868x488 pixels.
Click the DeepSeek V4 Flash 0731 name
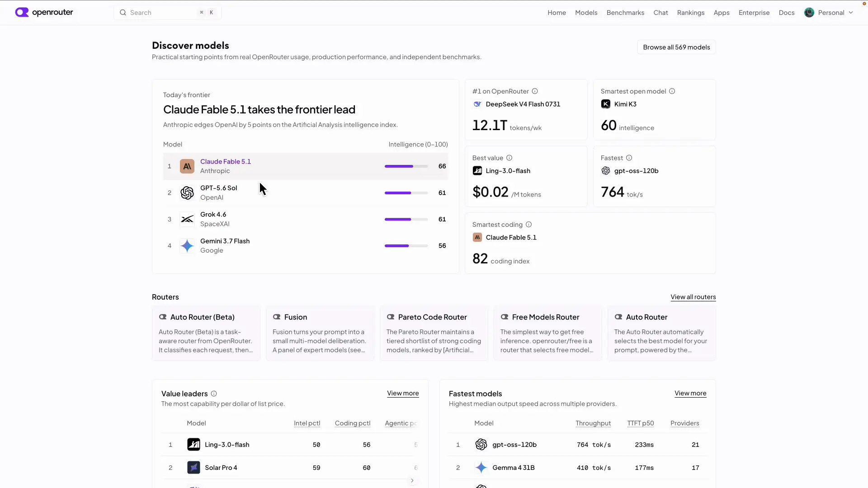click(523, 104)
